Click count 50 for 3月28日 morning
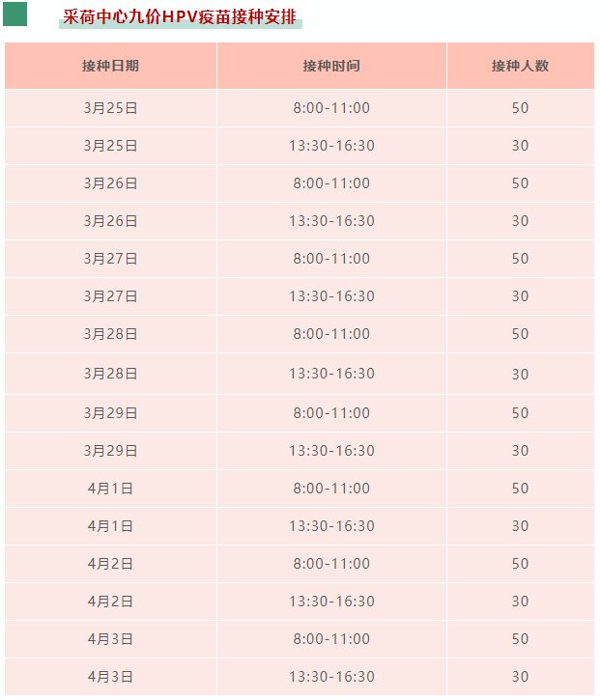Image resolution: width=600 pixels, height=700 pixels. 521,334
